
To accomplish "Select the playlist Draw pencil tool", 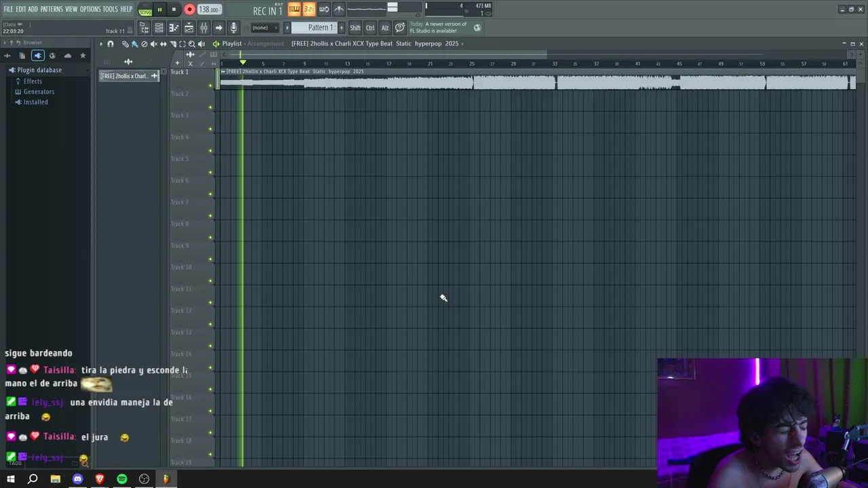I will 125,44.
